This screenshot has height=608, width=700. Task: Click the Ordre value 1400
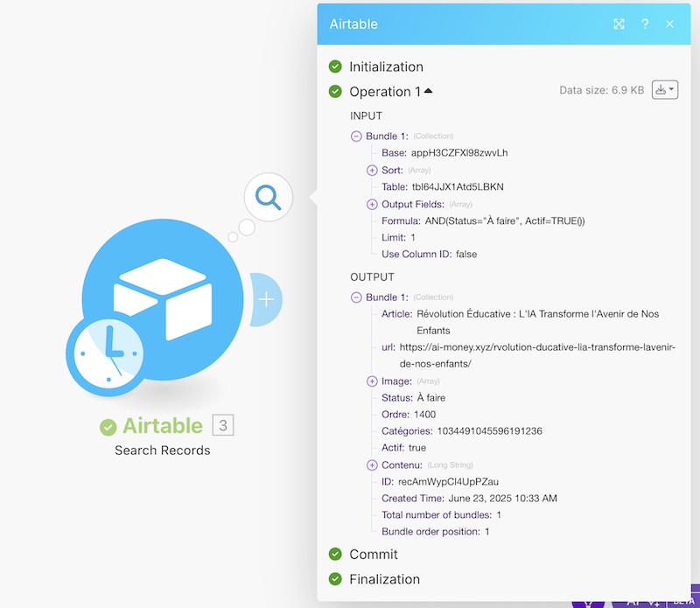click(424, 415)
